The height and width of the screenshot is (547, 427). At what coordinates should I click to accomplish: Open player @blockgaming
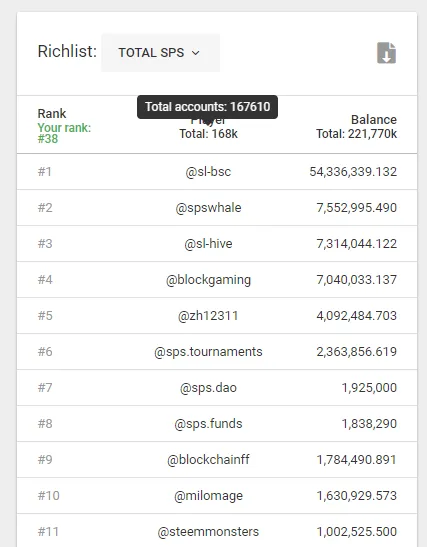[208, 280]
